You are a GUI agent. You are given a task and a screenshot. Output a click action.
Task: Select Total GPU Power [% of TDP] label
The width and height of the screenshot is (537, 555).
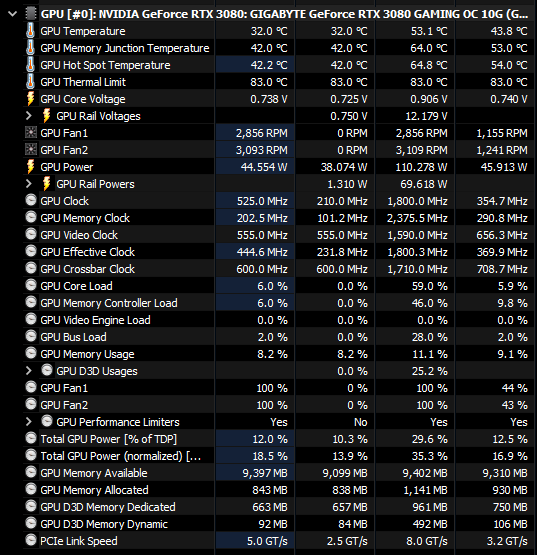(x=108, y=439)
